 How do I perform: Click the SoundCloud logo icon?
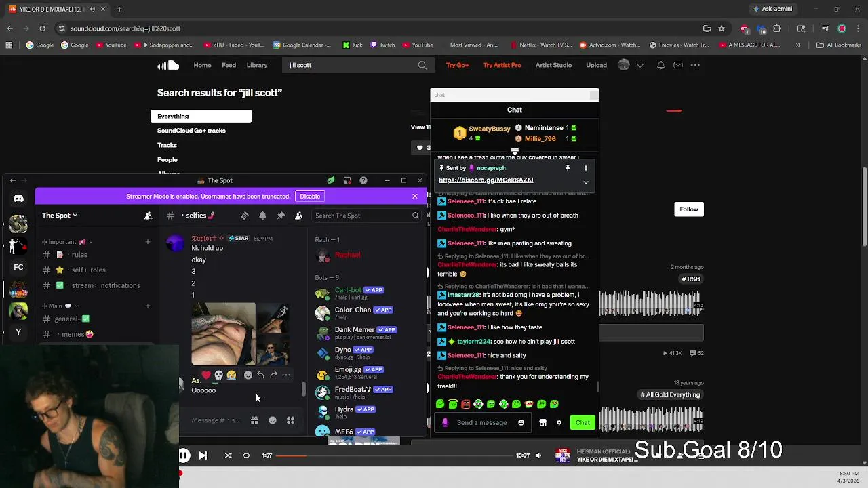(168, 65)
